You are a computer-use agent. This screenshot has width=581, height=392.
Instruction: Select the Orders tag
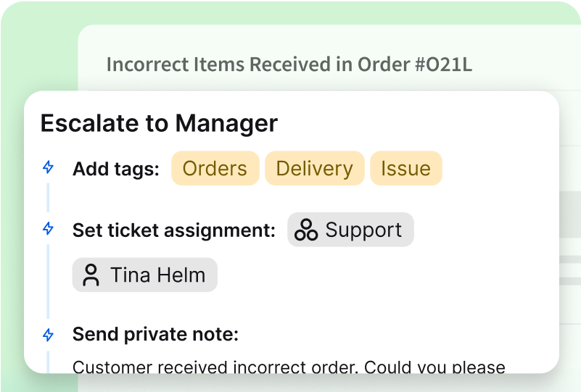point(215,169)
